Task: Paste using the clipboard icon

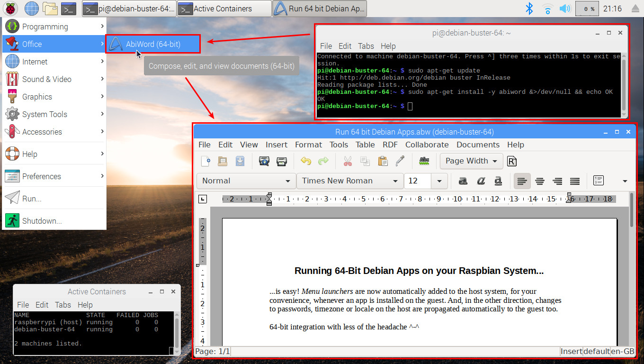Action: (x=383, y=161)
